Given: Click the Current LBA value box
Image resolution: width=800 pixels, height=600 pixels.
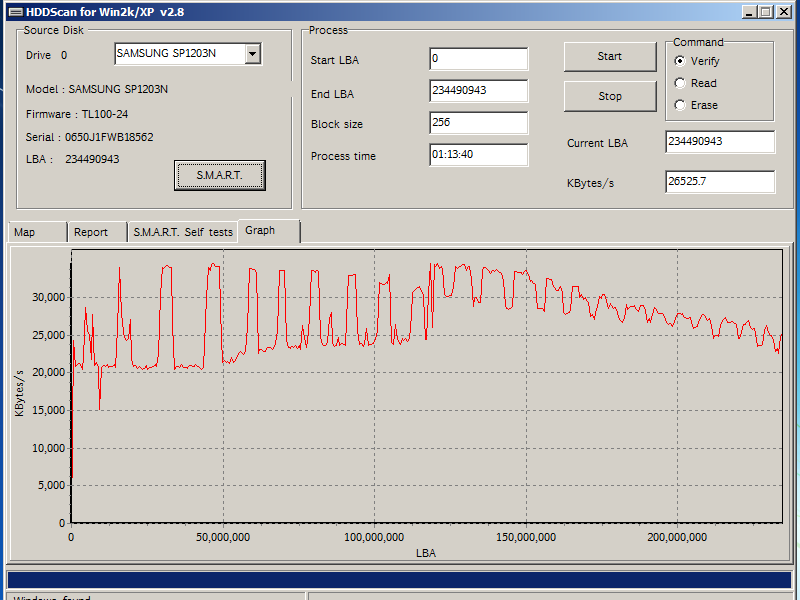Looking at the screenshot, I should point(719,142).
